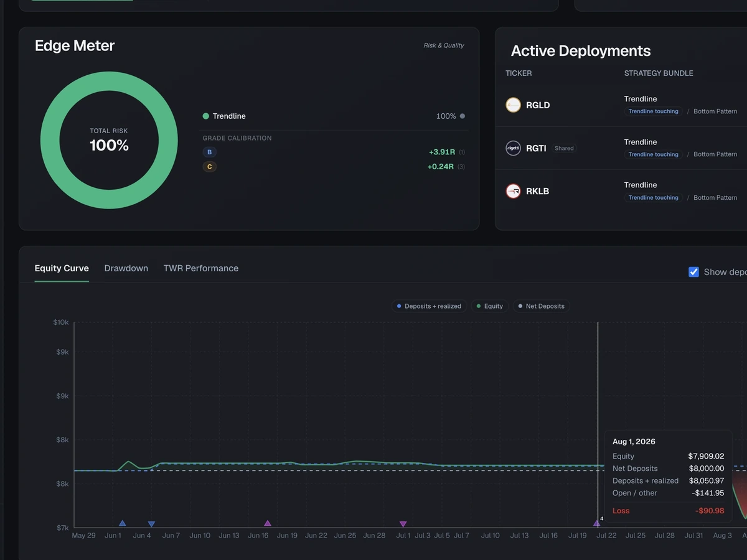Select the RGTI ticker name
The height and width of the screenshot is (560, 747).
point(536,148)
